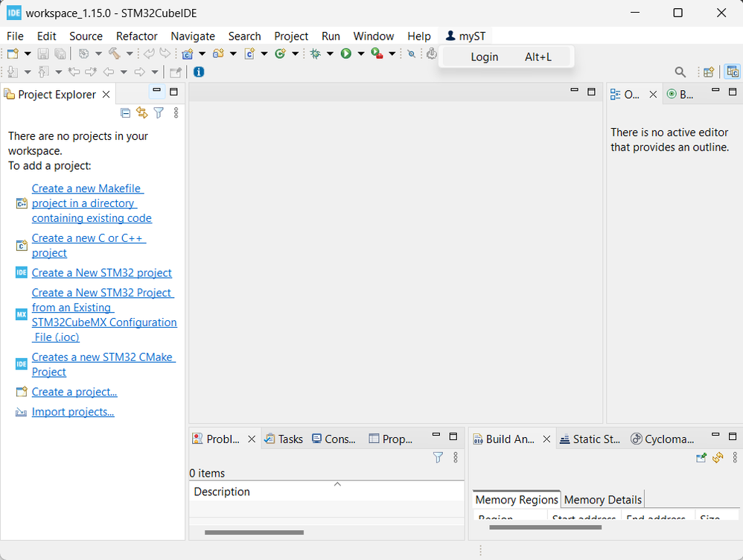Start debugging with the green bug icon

pyautogui.click(x=315, y=54)
